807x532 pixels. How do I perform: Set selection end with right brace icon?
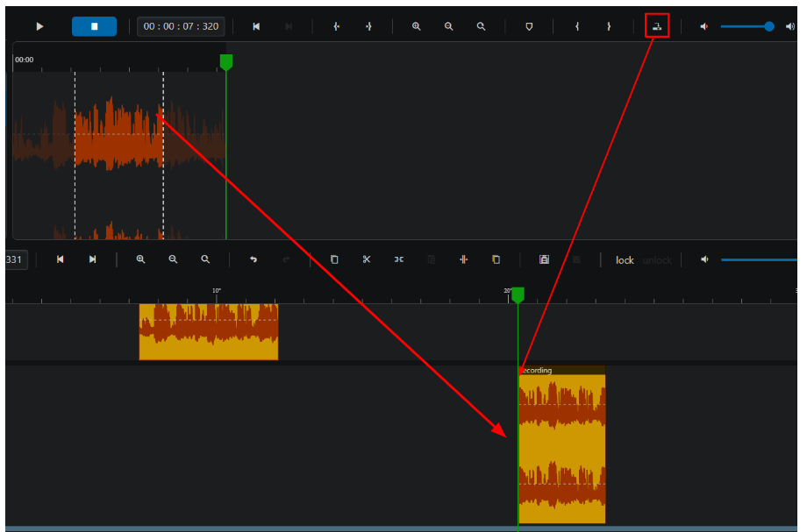[609, 26]
